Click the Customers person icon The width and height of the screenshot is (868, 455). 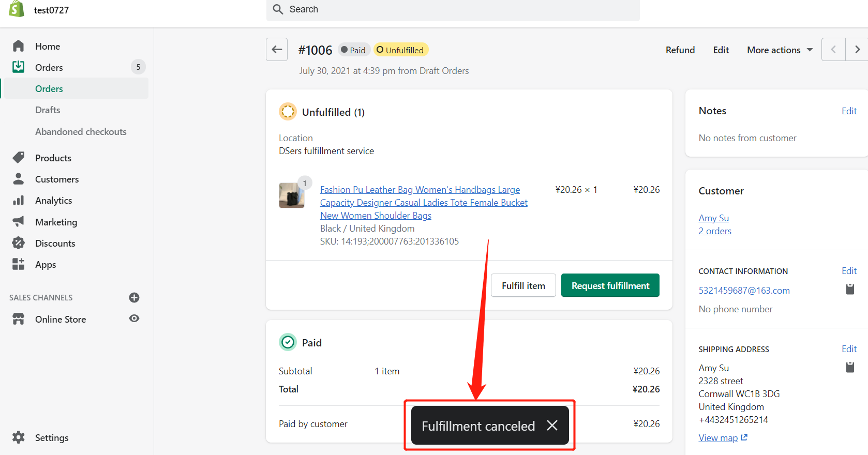(x=19, y=179)
